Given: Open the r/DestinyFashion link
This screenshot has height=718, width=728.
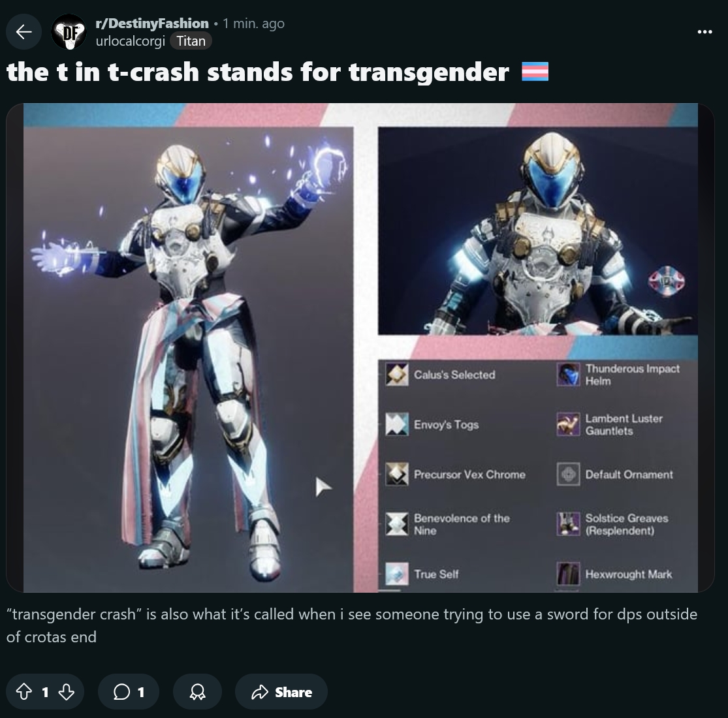Looking at the screenshot, I should 152,23.
